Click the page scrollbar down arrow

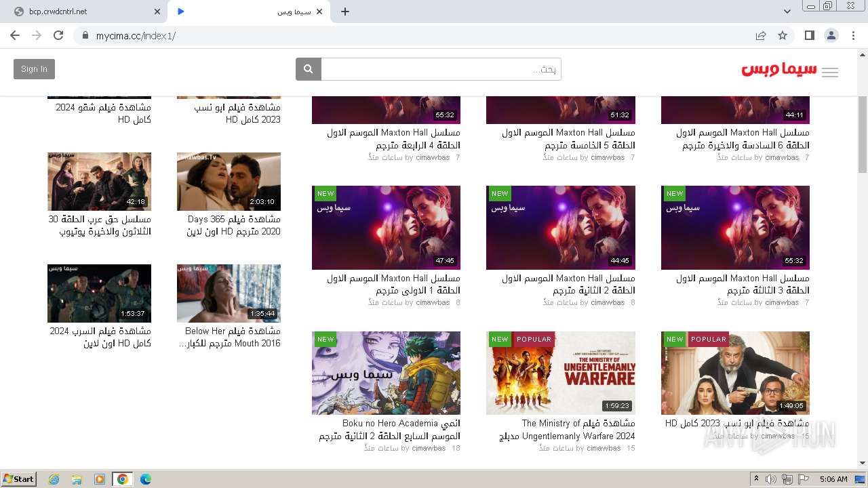tap(863, 463)
